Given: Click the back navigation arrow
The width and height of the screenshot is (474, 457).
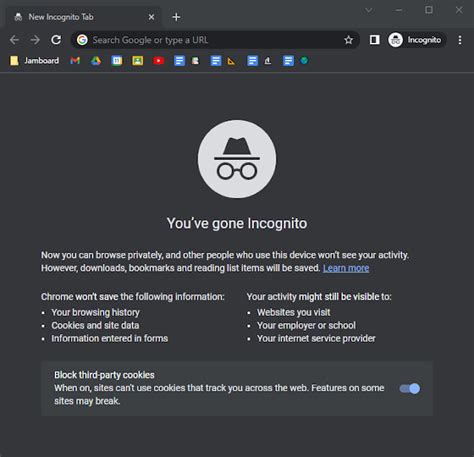Looking at the screenshot, I should click(14, 40).
